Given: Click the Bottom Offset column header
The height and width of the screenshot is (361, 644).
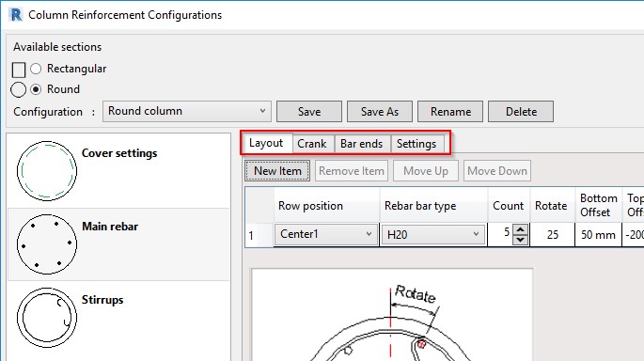Looking at the screenshot, I should coord(599,205).
